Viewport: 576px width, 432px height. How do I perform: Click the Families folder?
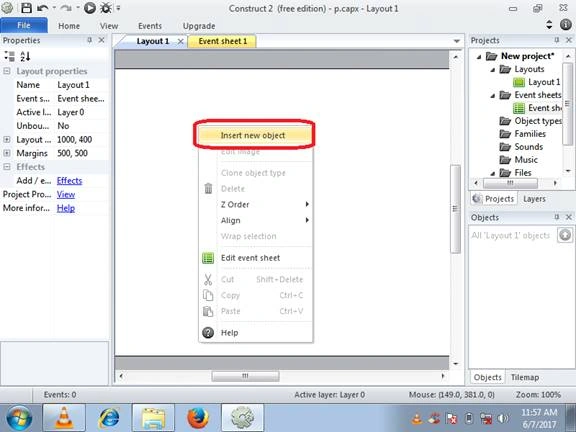click(523, 134)
